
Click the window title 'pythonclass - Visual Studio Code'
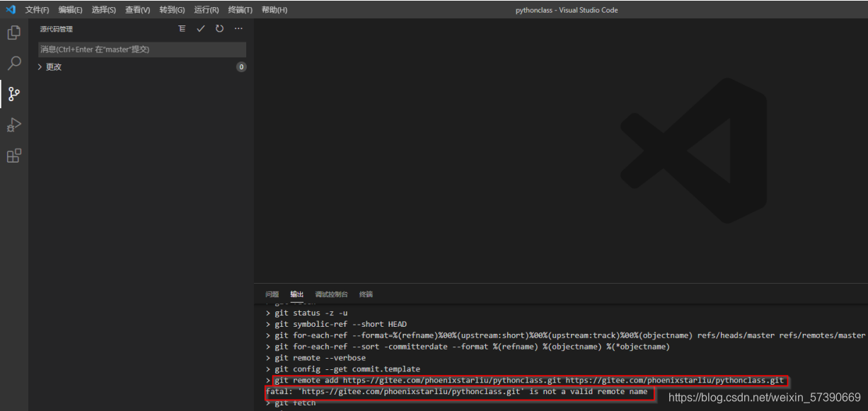[x=567, y=10]
